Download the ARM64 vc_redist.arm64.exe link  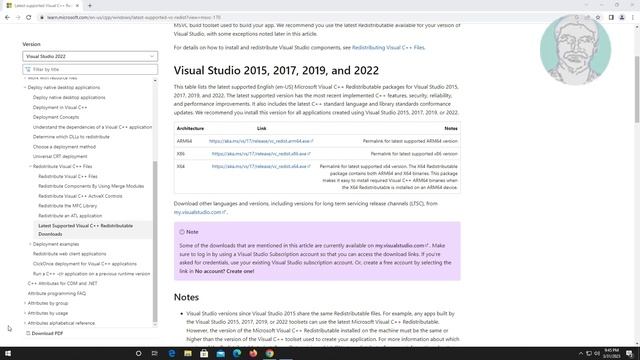261,141
